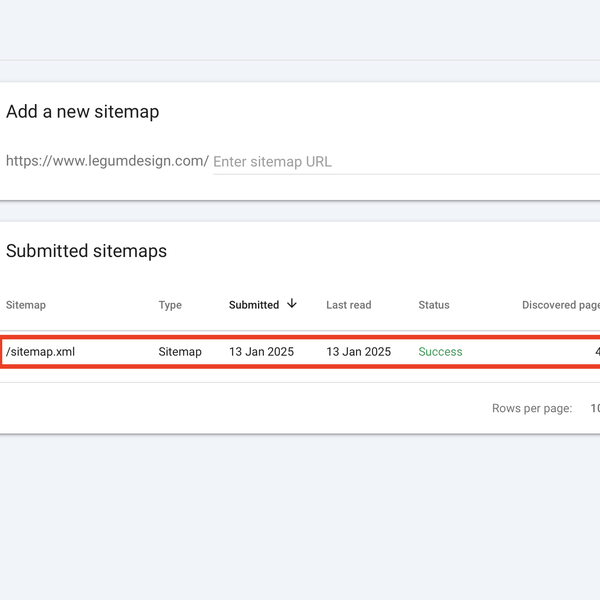600x600 pixels.
Task: Click the Status column header
Action: [x=434, y=305]
